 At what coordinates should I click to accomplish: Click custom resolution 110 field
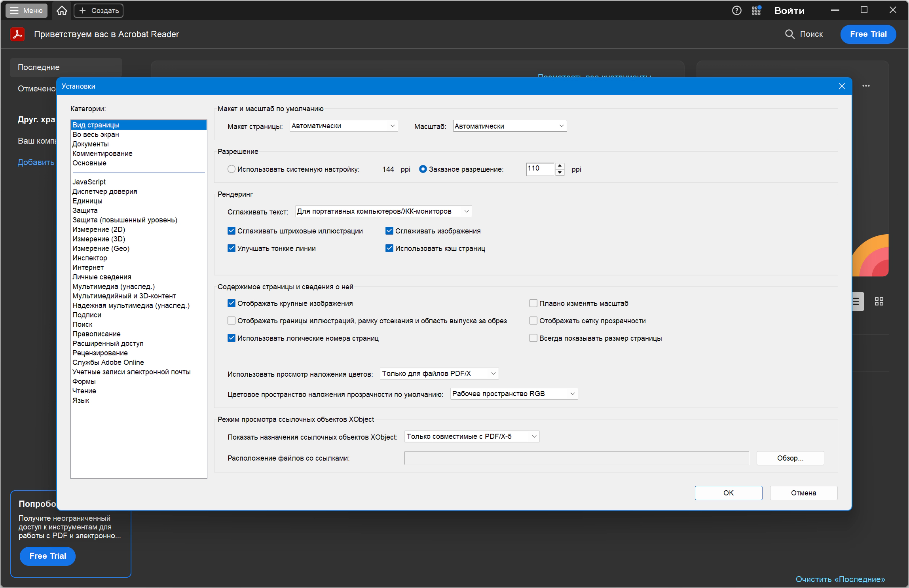540,169
